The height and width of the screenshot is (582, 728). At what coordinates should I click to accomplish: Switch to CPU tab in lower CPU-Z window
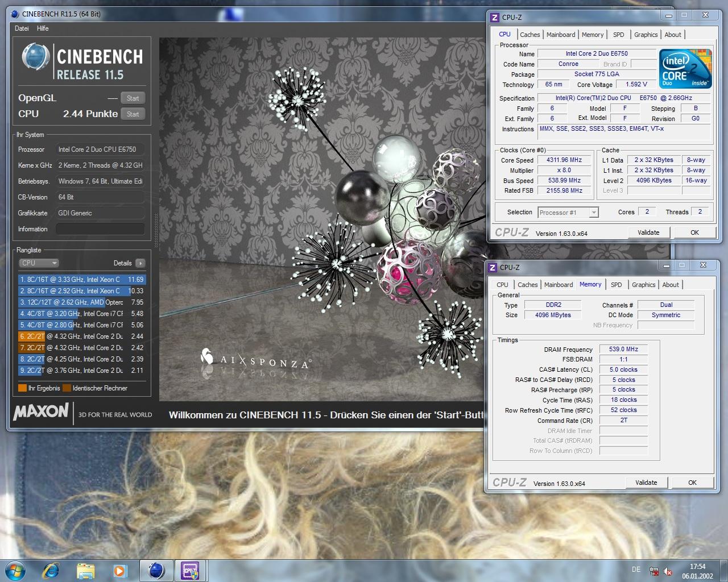(502, 285)
